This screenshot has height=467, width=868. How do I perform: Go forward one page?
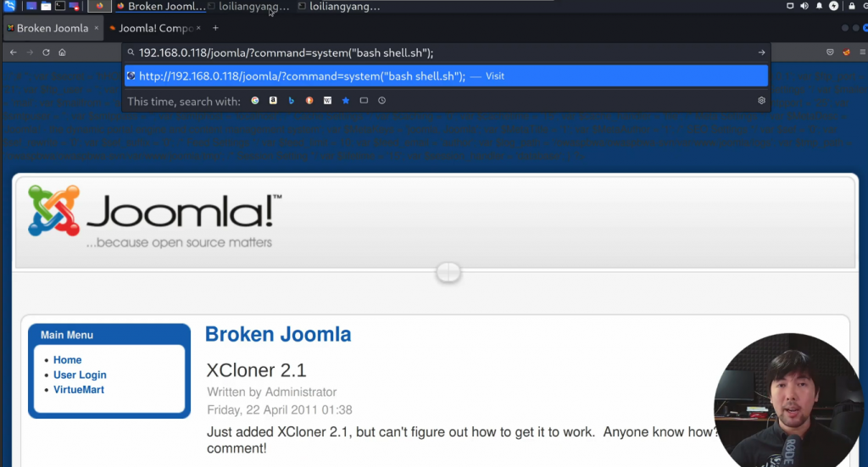30,53
